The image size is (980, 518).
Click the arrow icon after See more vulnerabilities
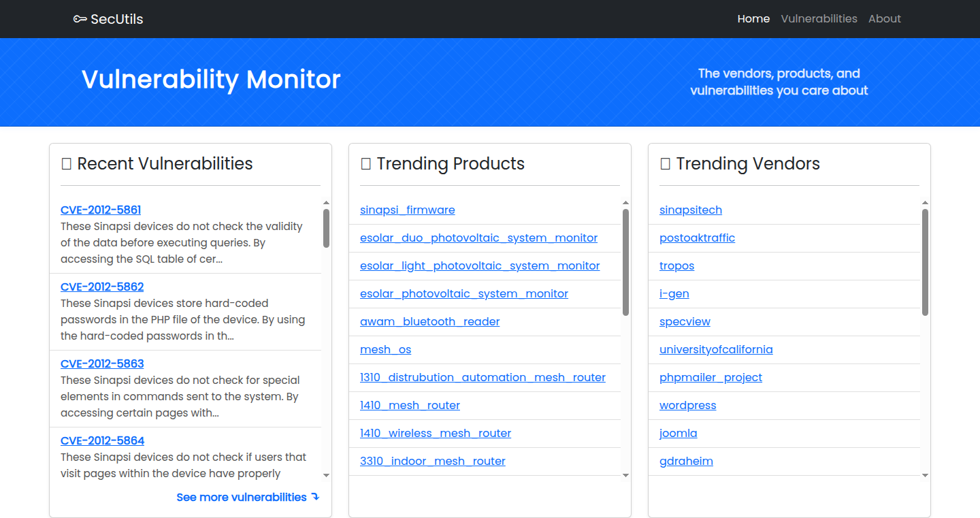click(x=315, y=497)
